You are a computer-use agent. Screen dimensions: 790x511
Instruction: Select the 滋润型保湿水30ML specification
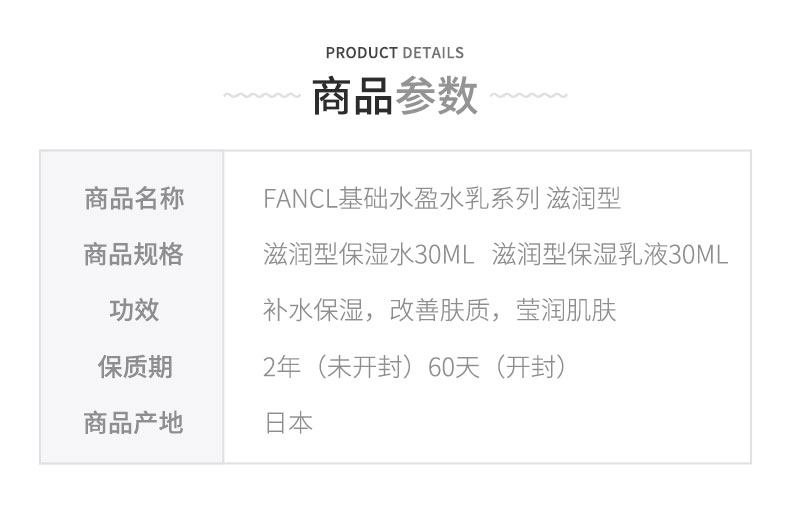point(367,254)
